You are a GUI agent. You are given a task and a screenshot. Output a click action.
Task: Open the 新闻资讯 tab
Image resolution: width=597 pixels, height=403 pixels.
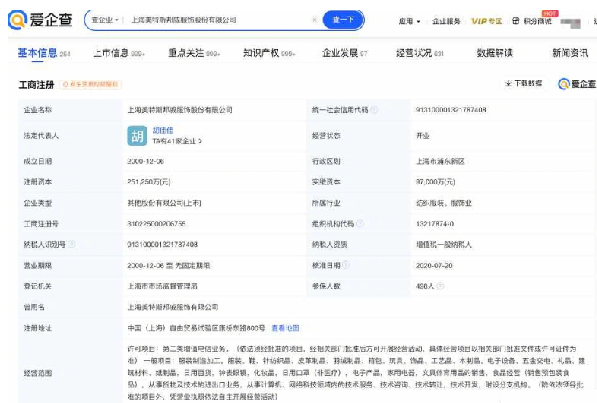coord(570,53)
